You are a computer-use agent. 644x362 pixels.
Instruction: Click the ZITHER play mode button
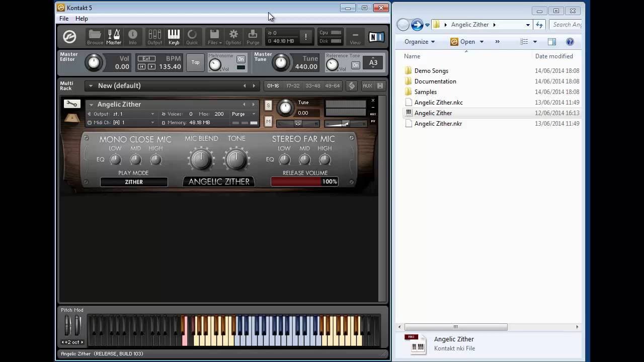pos(134,182)
